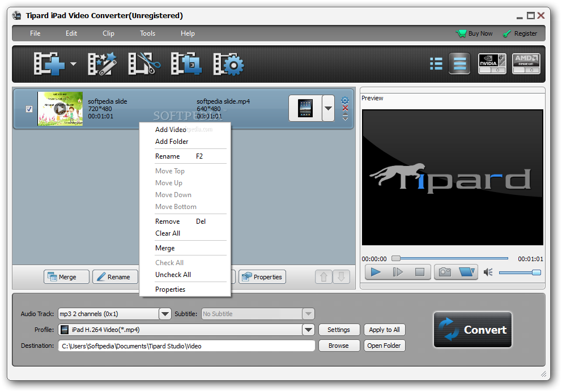Open the File menu
This screenshot has width=562, height=392.
coord(35,33)
